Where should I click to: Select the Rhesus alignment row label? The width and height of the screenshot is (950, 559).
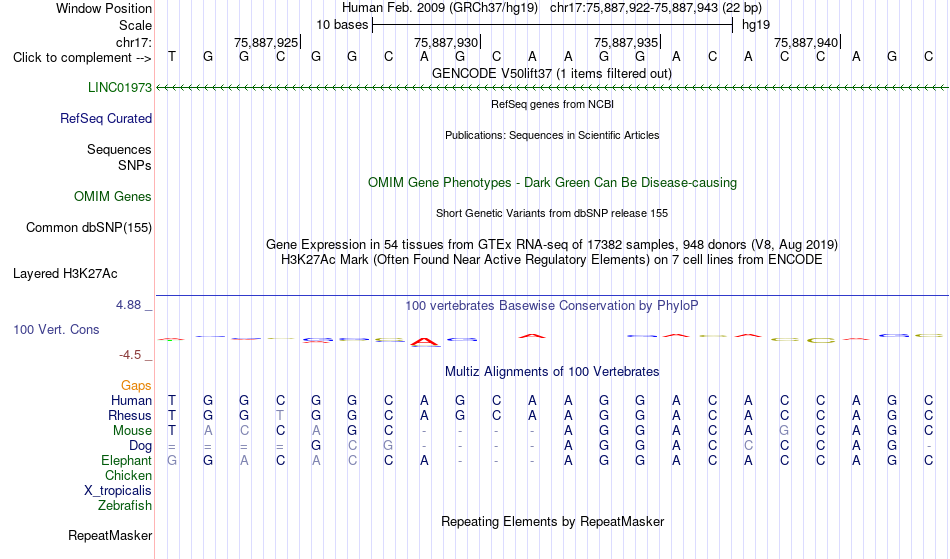click(130, 415)
